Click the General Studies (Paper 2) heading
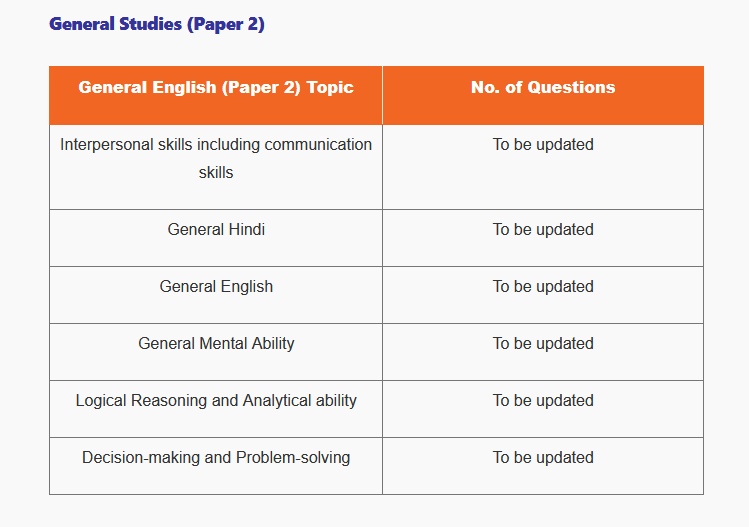The height and width of the screenshot is (527, 749). coord(157,24)
